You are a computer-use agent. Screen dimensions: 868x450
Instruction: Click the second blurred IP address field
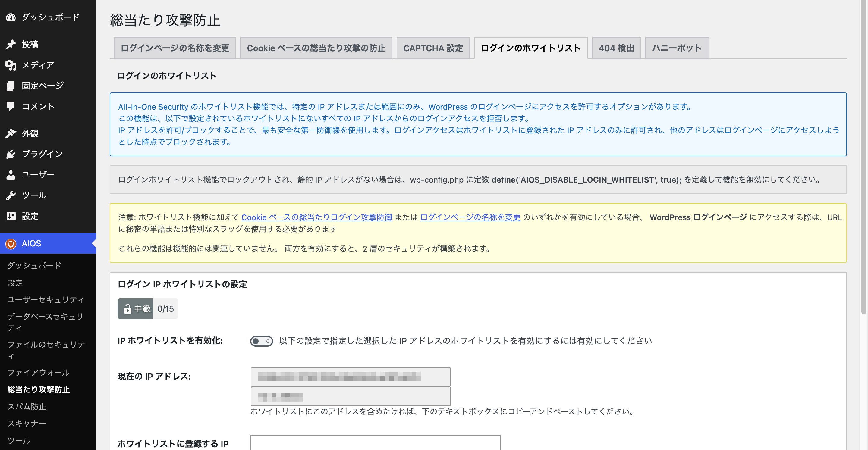(351, 396)
